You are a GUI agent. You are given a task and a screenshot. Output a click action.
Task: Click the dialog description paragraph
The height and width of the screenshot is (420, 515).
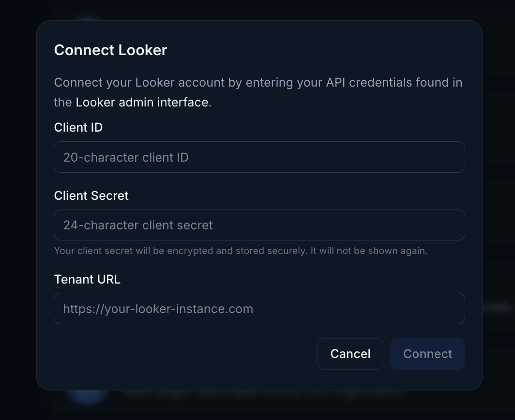[259, 92]
